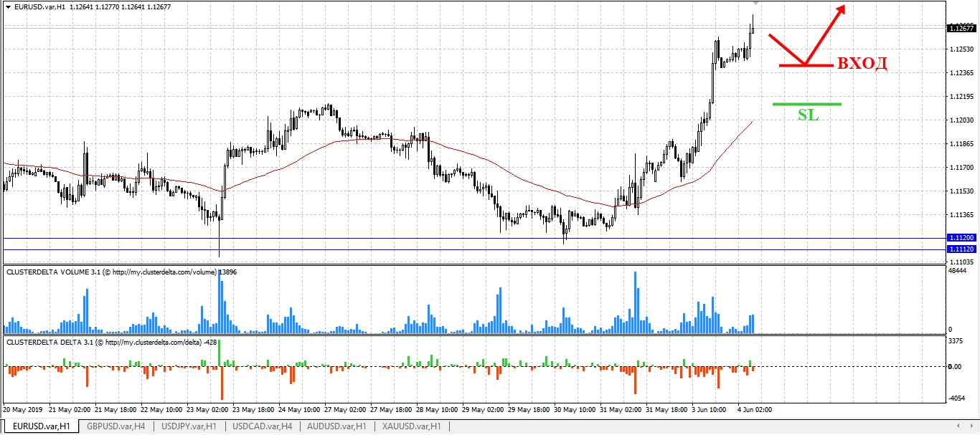Click the 23 May 02:00 time axis label
Viewport: 980px width, 435px height.
207,409
